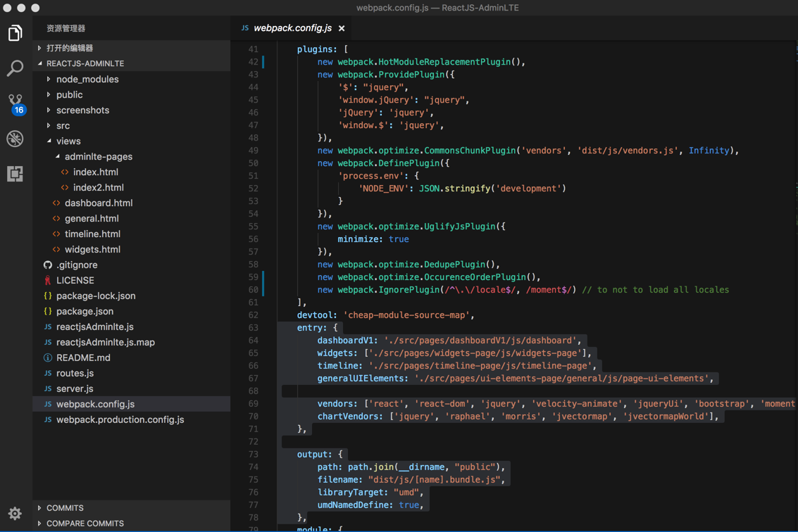Open webpack.production.config.js file
Image resolution: width=798 pixels, height=532 pixels.
pyautogui.click(x=120, y=420)
